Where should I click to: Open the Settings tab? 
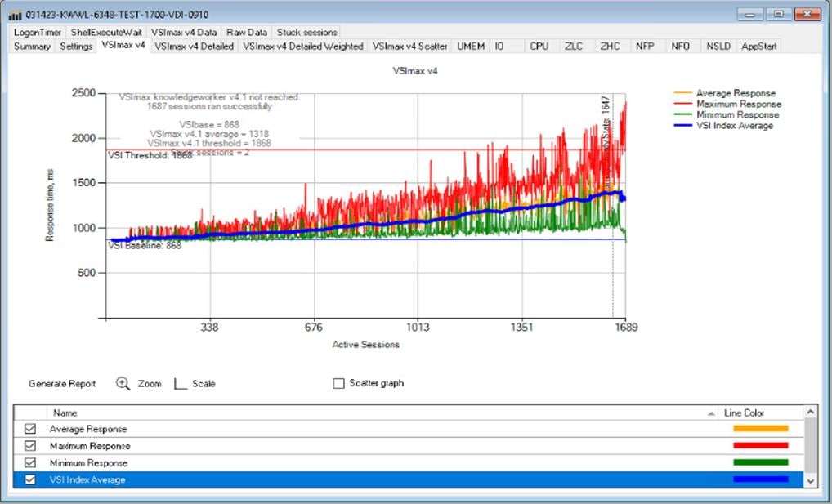point(75,47)
